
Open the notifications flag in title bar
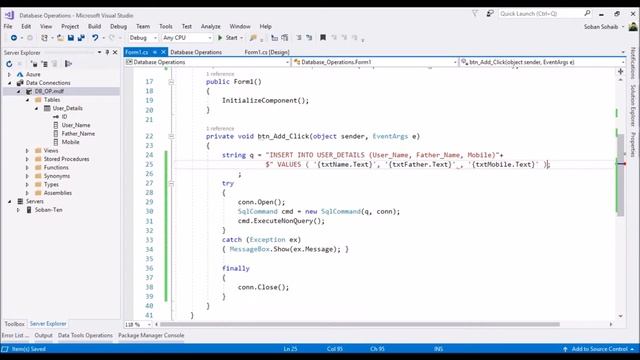click(475, 13)
